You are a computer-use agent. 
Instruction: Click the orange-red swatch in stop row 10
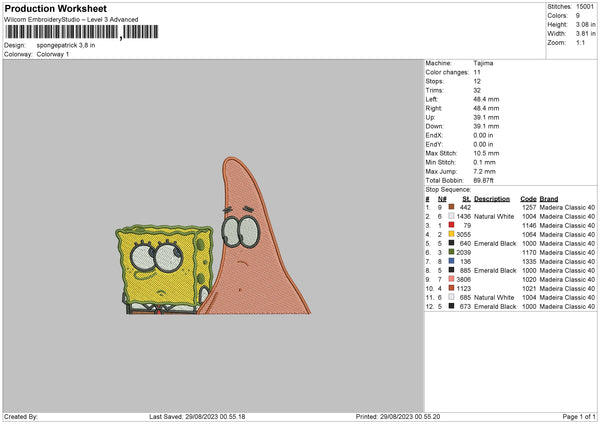[452, 288]
